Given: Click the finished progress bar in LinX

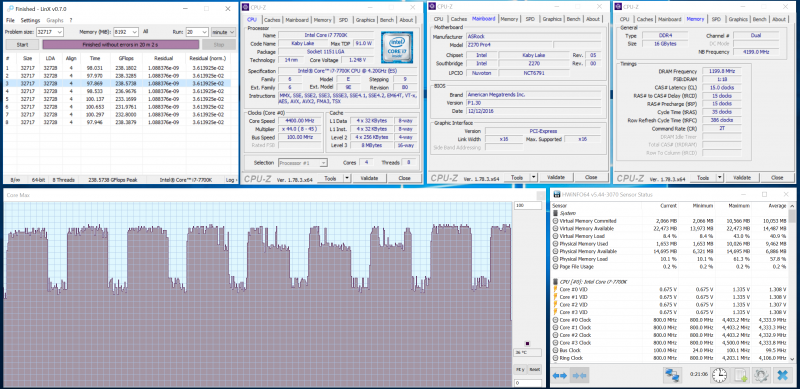Looking at the screenshot, I should [120, 44].
